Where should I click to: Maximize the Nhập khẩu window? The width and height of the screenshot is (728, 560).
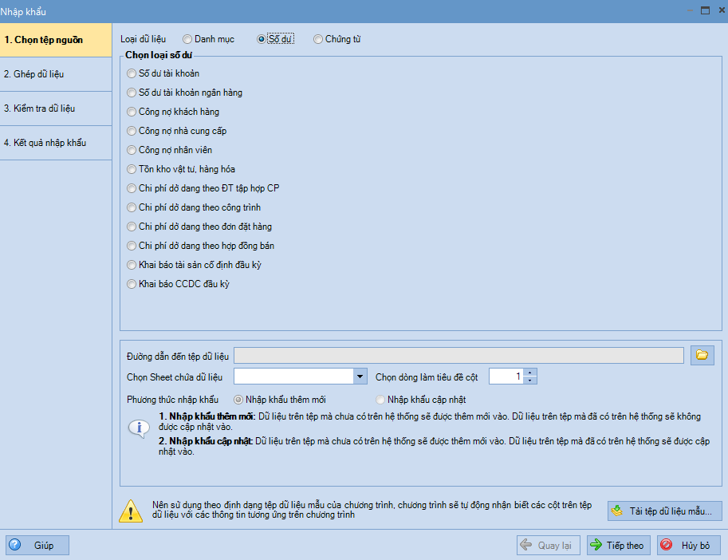[705, 10]
